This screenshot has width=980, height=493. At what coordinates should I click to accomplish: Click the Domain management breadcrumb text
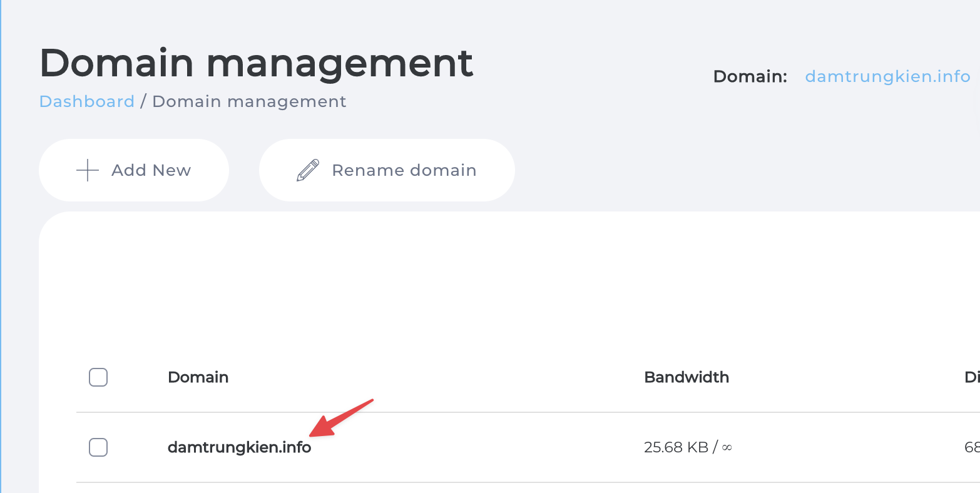249,101
